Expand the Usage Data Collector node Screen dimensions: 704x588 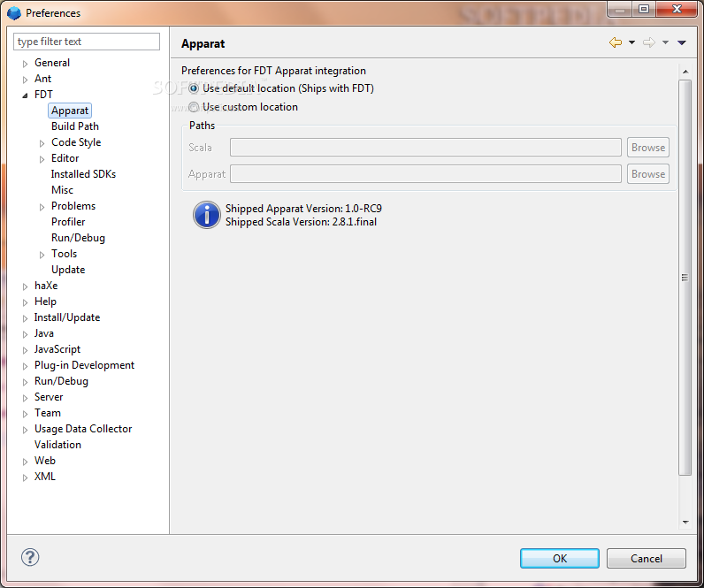(x=25, y=430)
